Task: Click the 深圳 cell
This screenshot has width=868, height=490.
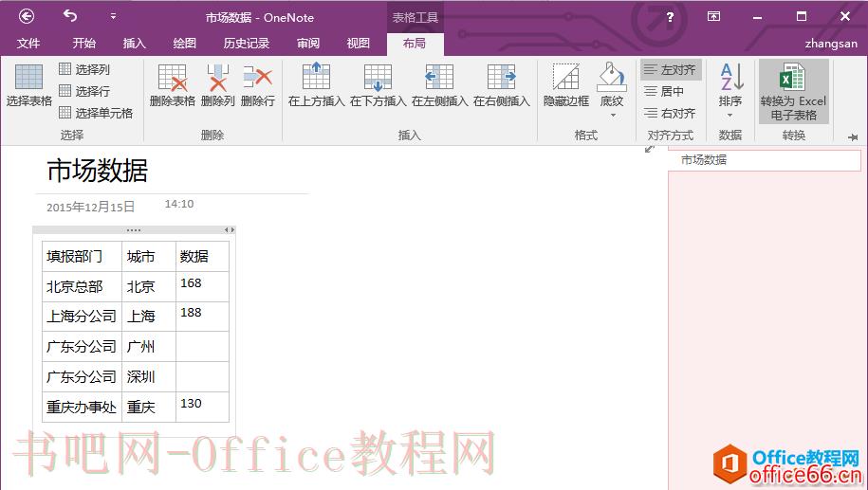Action: (x=149, y=376)
